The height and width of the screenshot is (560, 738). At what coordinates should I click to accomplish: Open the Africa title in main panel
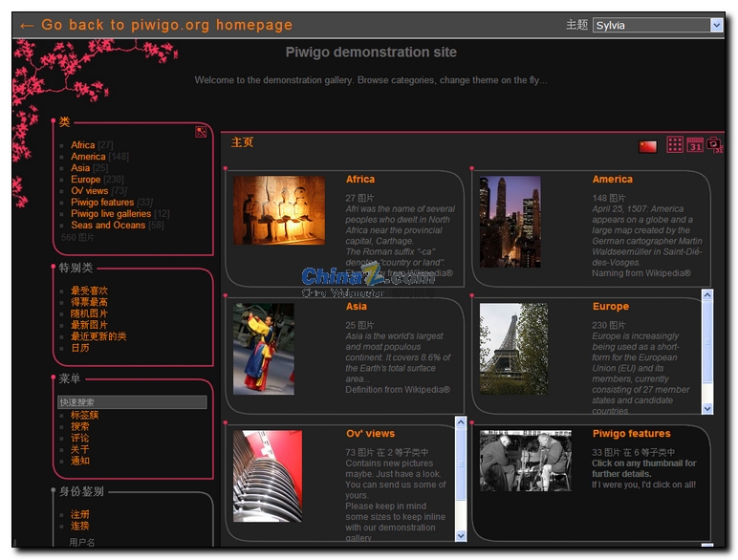tap(360, 180)
